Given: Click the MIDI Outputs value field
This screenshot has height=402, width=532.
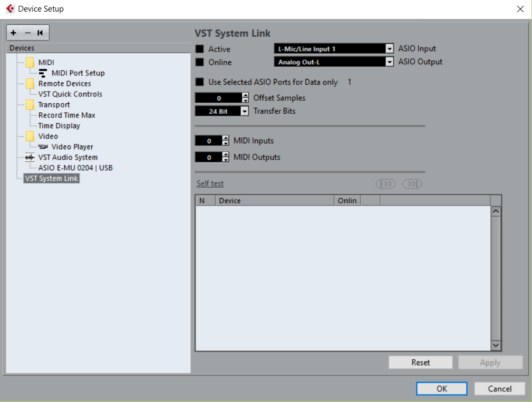Looking at the screenshot, I should pyautogui.click(x=209, y=157).
